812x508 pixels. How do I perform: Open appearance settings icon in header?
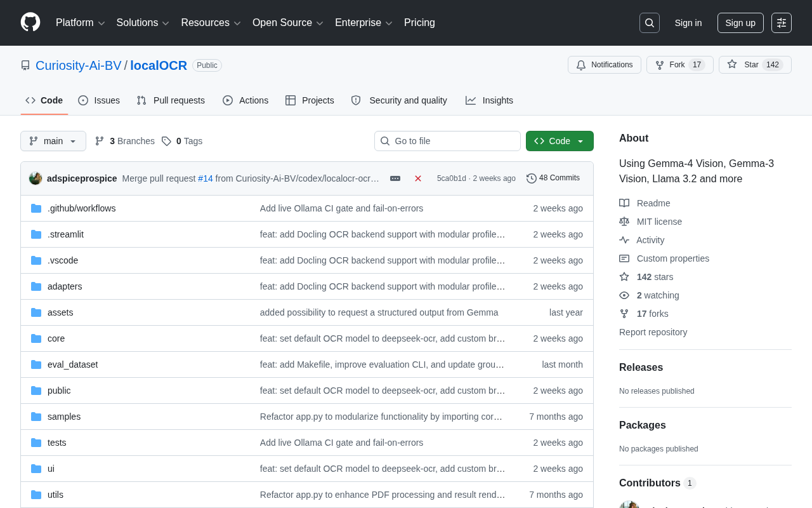(x=782, y=23)
